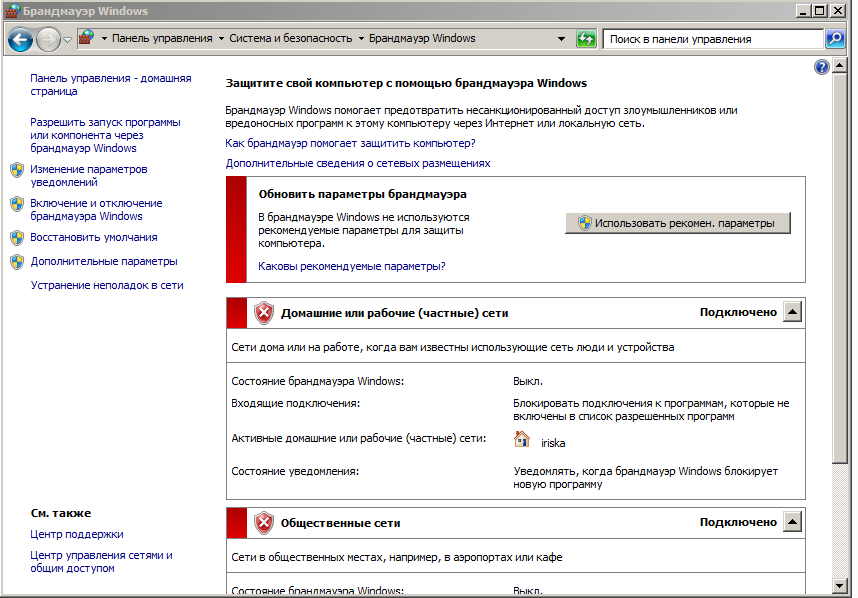Expand arrow after Система и безопасность breadcrumb
The width and height of the screenshot is (858, 598).
tap(361, 38)
